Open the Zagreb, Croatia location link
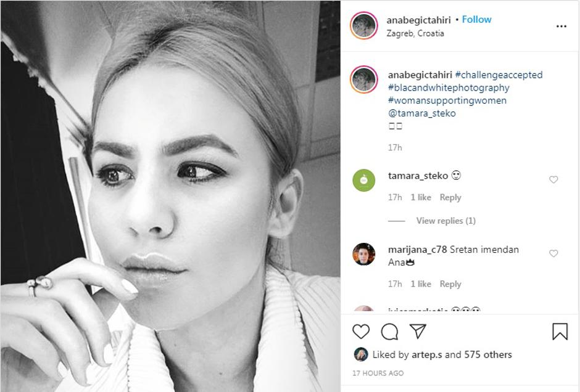Viewport: 580px width, 392px height. pos(415,33)
